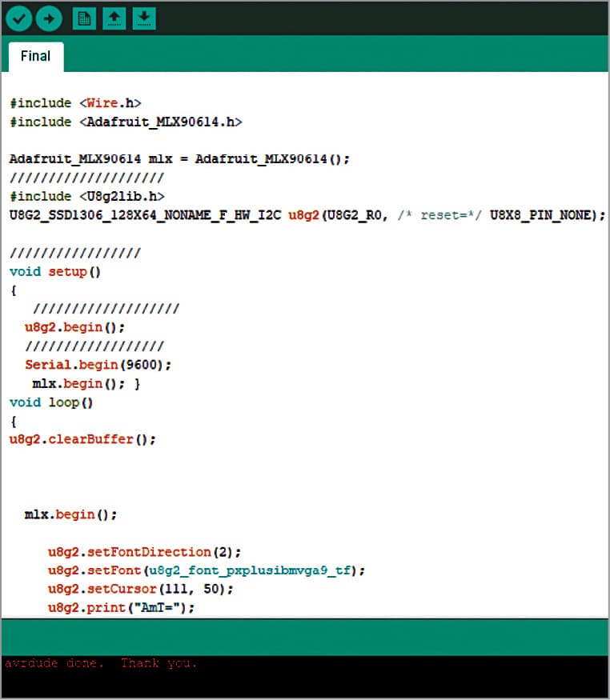Place cursor on the Adafruit_MLX90614.h include line
The height and width of the screenshot is (700, 610).
[x=126, y=122]
